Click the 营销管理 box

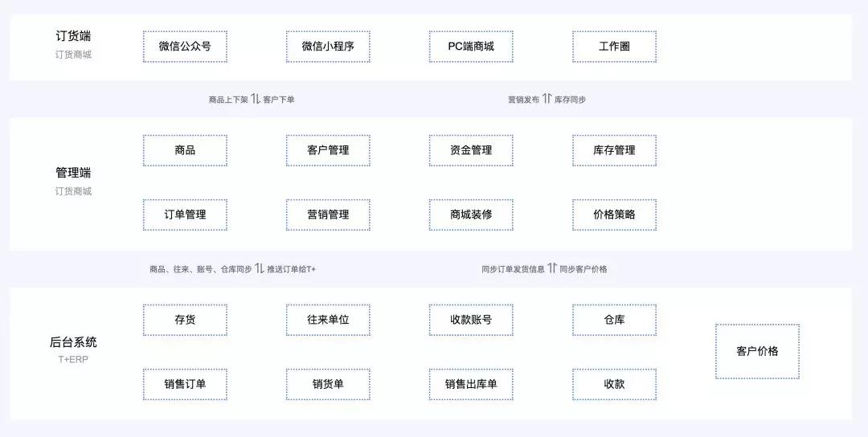tap(328, 214)
